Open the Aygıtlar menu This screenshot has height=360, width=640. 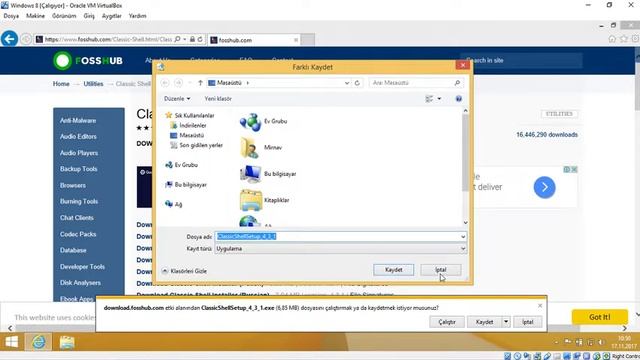point(111,16)
